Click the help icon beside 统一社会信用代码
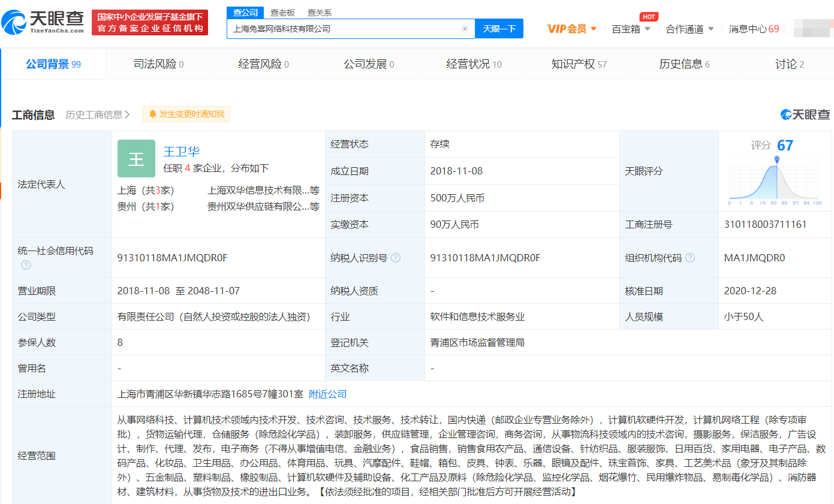The width and height of the screenshot is (834, 504). coord(26,265)
